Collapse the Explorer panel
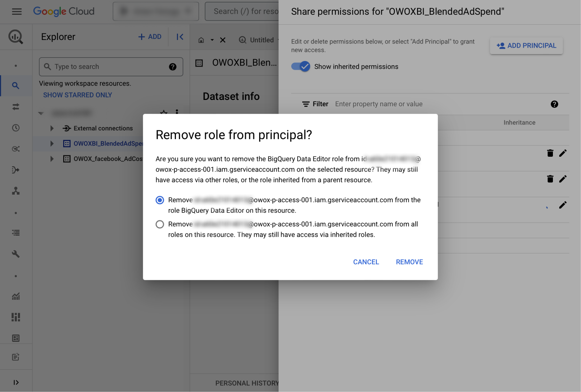581x392 pixels. click(x=180, y=37)
